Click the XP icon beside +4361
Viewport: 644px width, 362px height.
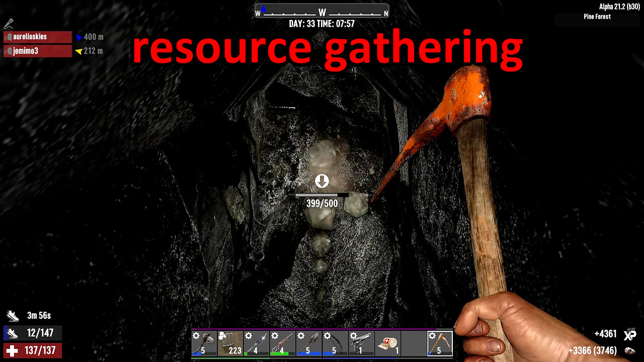click(629, 335)
